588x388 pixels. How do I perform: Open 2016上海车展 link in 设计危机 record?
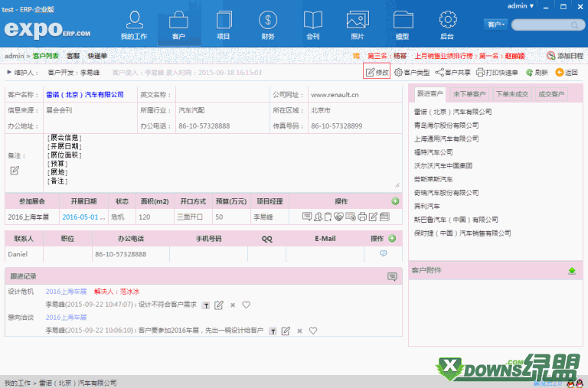[66, 292]
